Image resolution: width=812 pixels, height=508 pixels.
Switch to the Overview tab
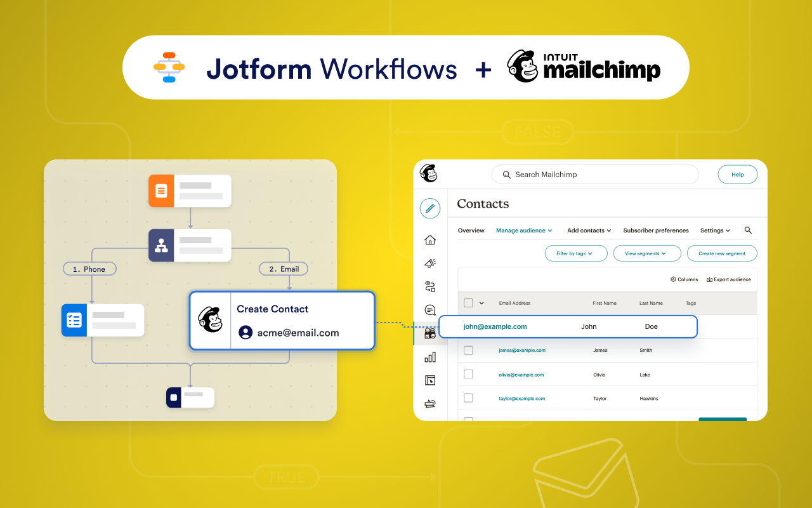pyautogui.click(x=471, y=231)
